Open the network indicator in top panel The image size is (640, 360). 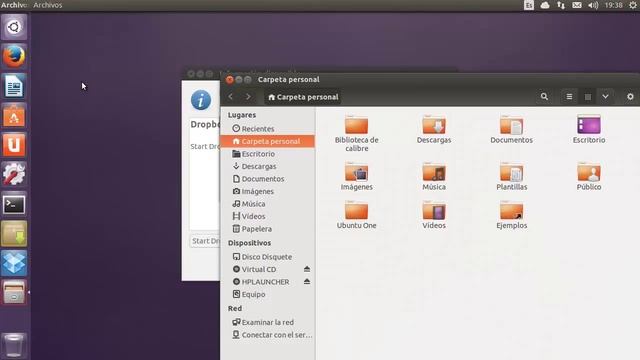pos(561,5)
